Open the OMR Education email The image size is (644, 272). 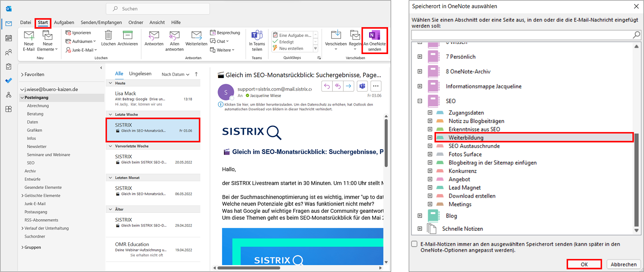[x=153, y=250]
